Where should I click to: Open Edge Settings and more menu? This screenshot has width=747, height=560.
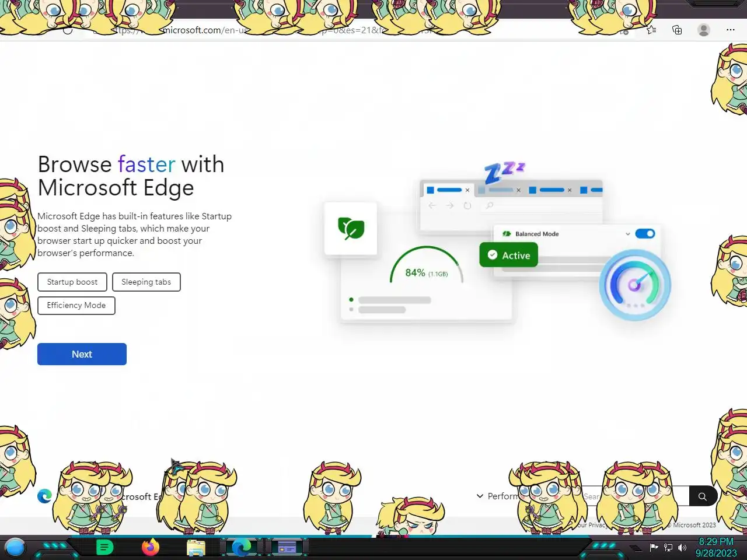[730, 30]
